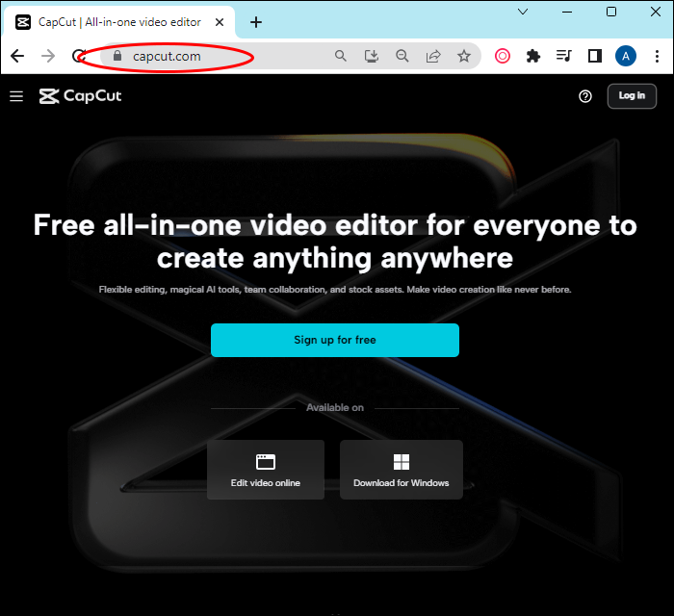This screenshot has height=616, width=674.
Task: Click the share page icon in the address bar
Action: click(x=433, y=56)
